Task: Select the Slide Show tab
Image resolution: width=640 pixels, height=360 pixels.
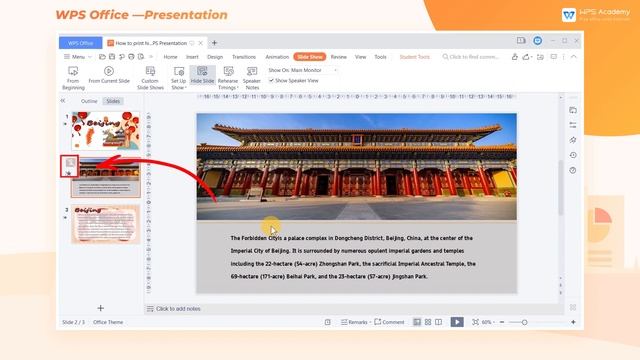Action: coord(309,57)
